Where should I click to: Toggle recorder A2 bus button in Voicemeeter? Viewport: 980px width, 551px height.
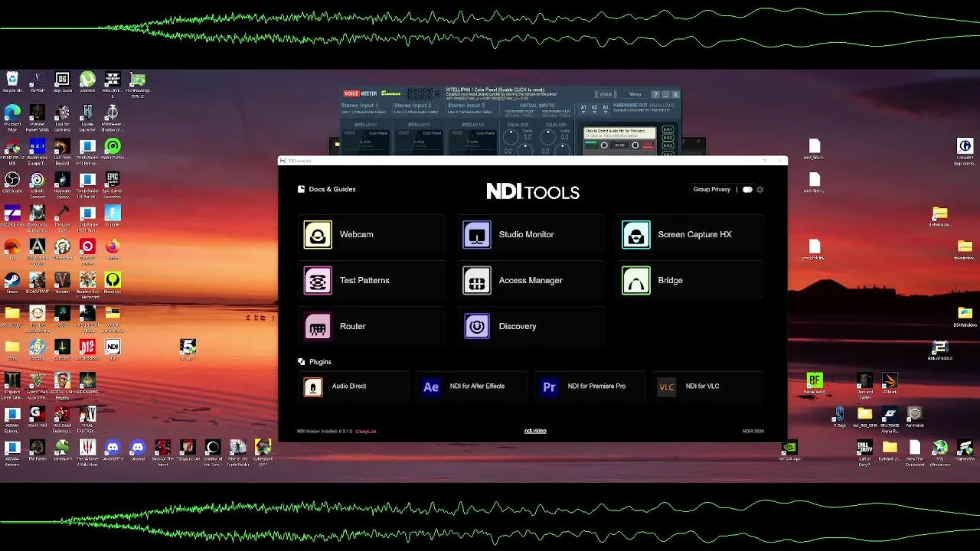point(668,138)
